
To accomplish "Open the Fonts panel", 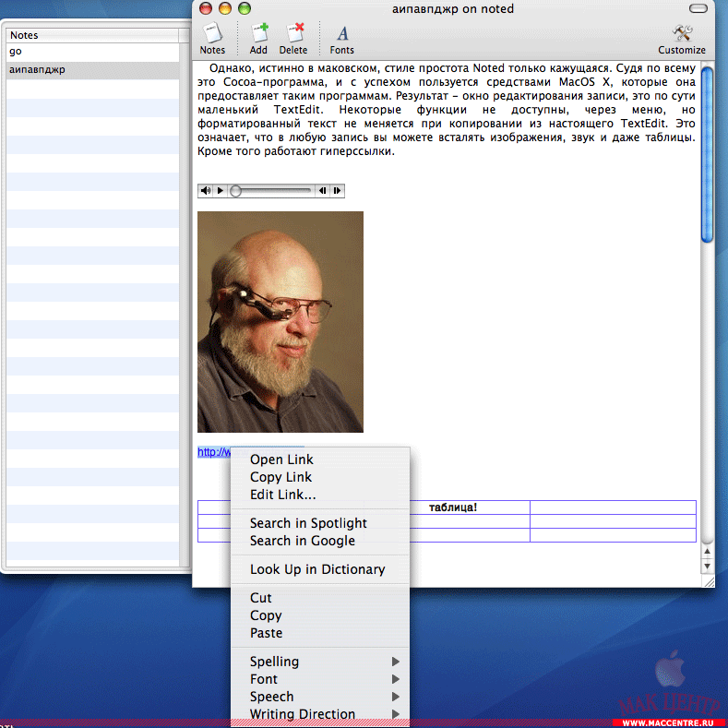I will (x=341, y=38).
